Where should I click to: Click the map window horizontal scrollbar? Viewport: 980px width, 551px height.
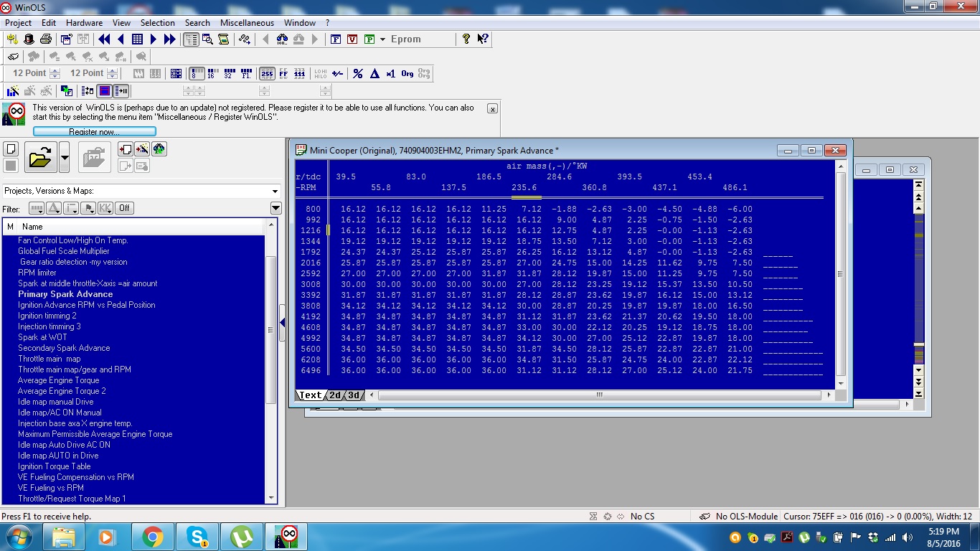(599, 395)
